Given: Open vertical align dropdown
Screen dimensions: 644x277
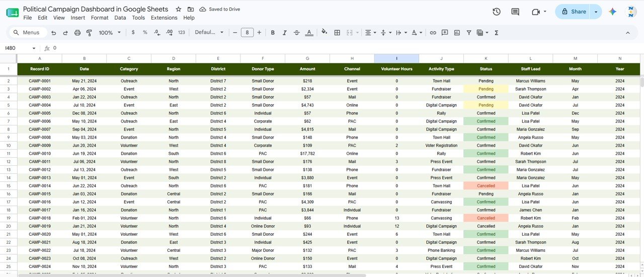Looking at the screenshot, I should click(x=386, y=33).
